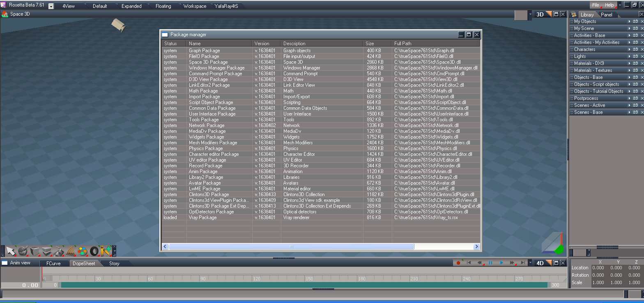Expand the Activities - Base library arrow
This screenshot has height=303, width=644.
[x=629, y=35]
